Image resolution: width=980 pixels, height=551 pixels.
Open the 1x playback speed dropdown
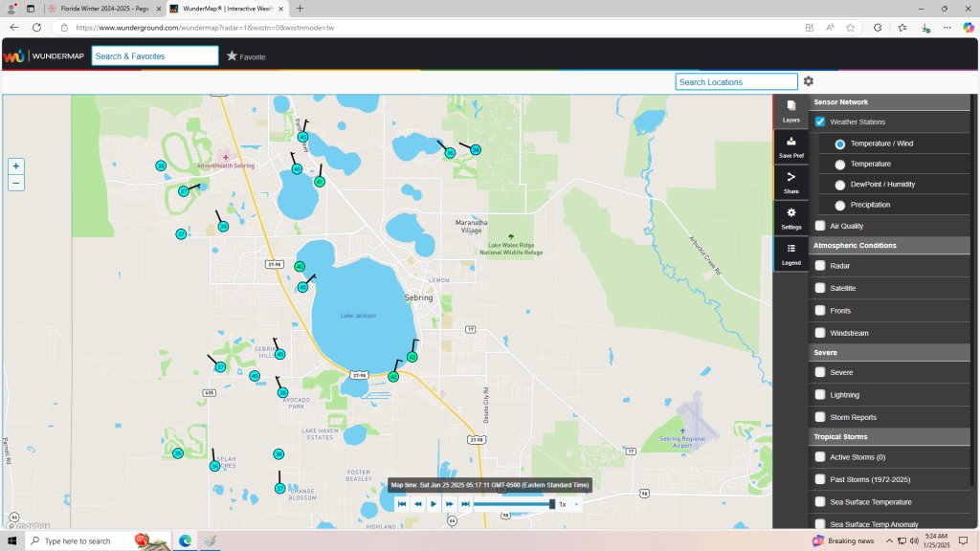pyautogui.click(x=568, y=503)
